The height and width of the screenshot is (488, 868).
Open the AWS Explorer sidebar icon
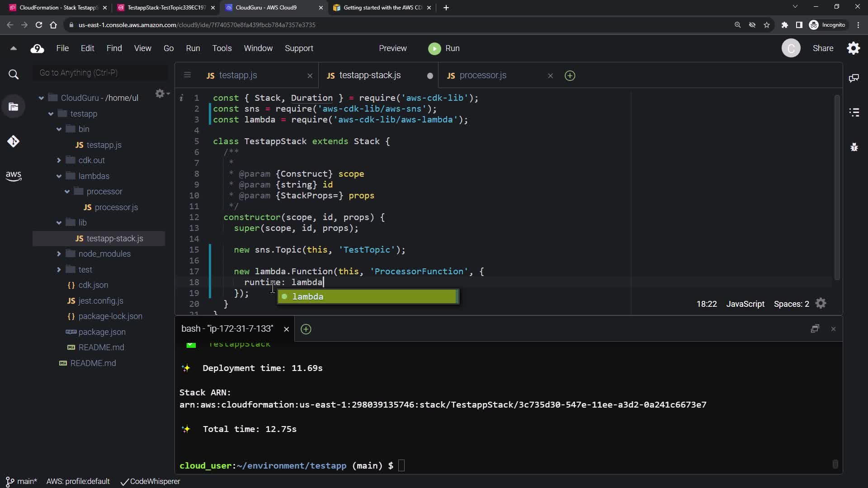pyautogui.click(x=13, y=176)
